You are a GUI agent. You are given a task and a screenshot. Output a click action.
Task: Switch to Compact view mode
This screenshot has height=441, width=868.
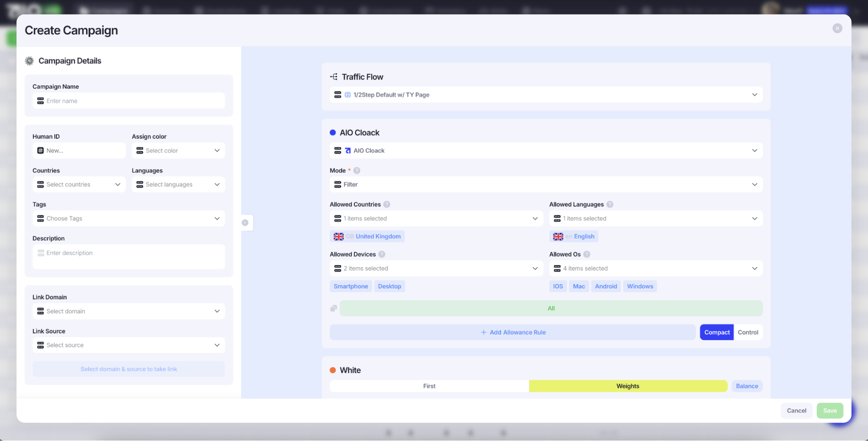click(716, 332)
